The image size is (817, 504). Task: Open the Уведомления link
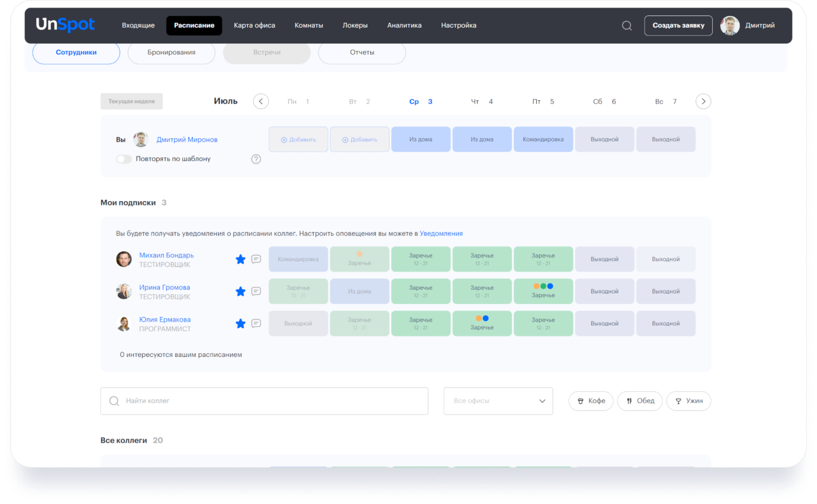click(441, 234)
